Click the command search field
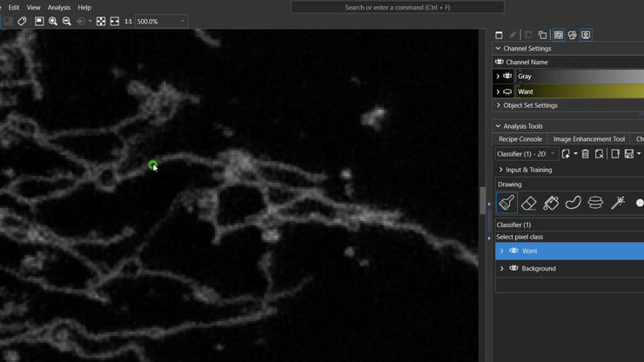Image resolution: width=644 pixels, height=362 pixels. coord(384,7)
